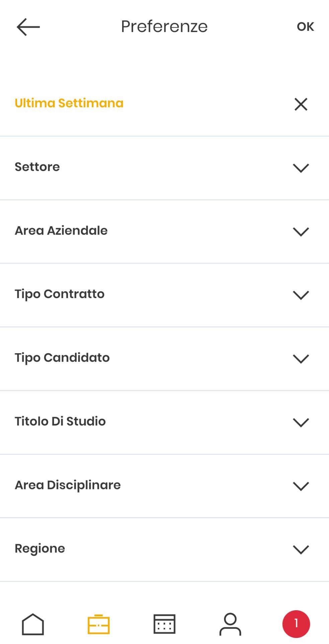Open the calendar events tab

click(x=164, y=624)
